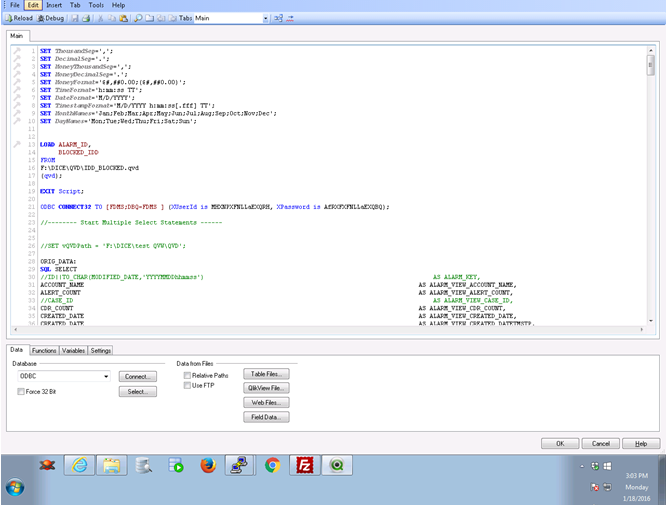Open the Edit menu

[33, 5]
